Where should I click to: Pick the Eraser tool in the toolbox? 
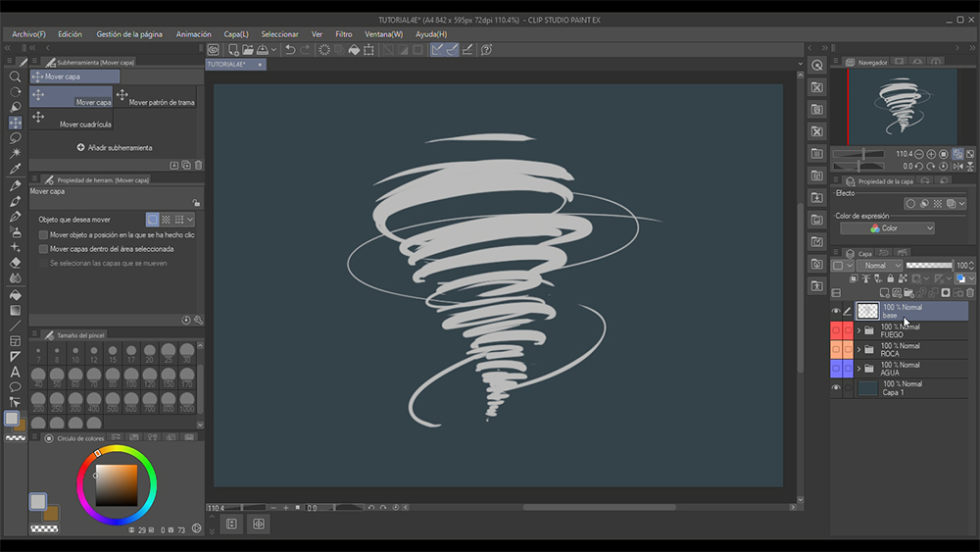15,263
